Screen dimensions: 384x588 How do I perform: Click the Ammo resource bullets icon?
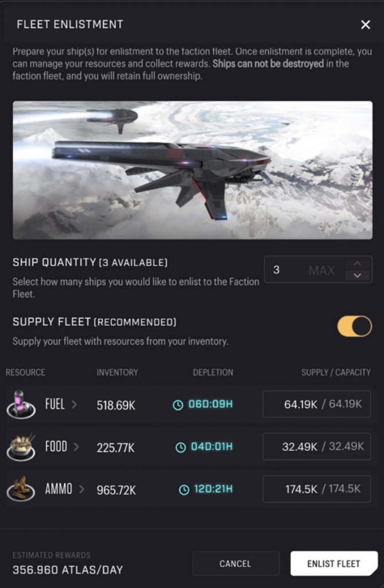tap(21, 489)
